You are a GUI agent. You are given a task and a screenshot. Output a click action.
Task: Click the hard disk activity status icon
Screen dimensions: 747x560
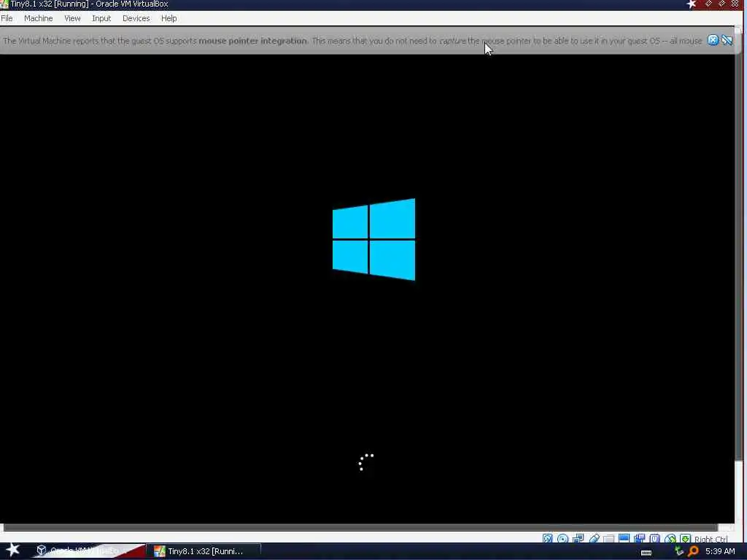click(547, 539)
